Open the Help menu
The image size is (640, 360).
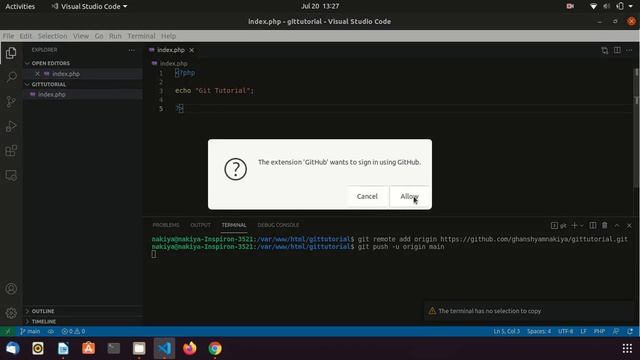click(168, 36)
